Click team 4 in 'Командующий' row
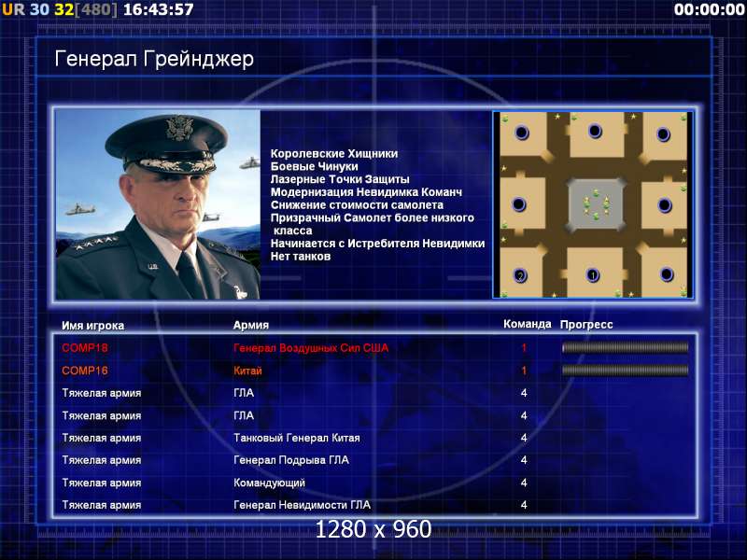747x560 pixels. 524,483
